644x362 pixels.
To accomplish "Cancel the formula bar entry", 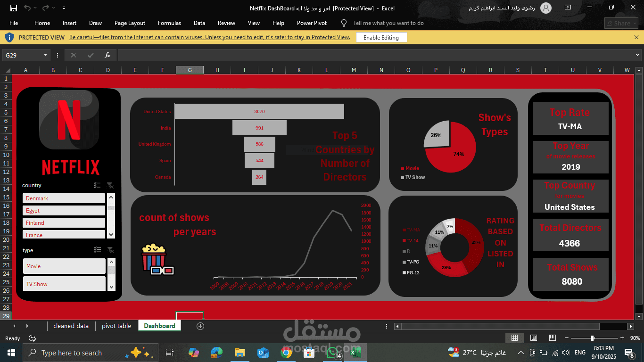I will (74, 55).
